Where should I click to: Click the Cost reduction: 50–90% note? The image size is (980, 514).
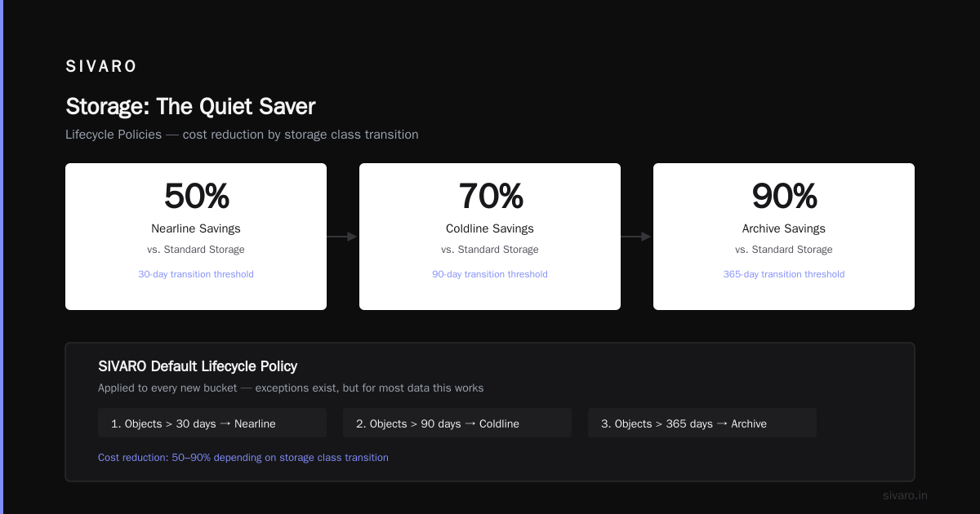coord(243,458)
